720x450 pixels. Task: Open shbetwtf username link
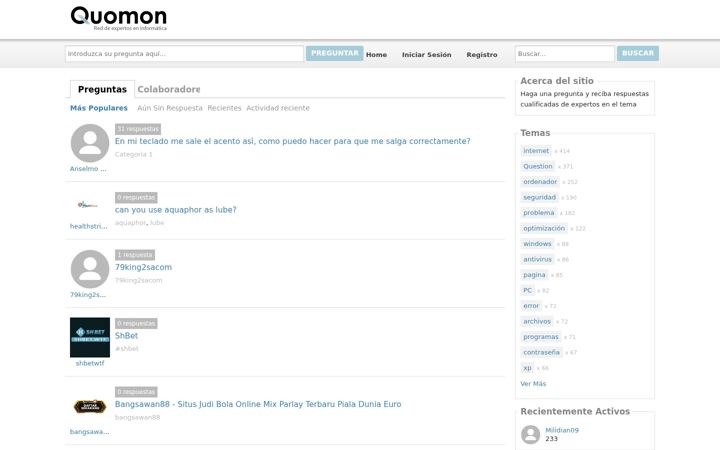point(90,363)
